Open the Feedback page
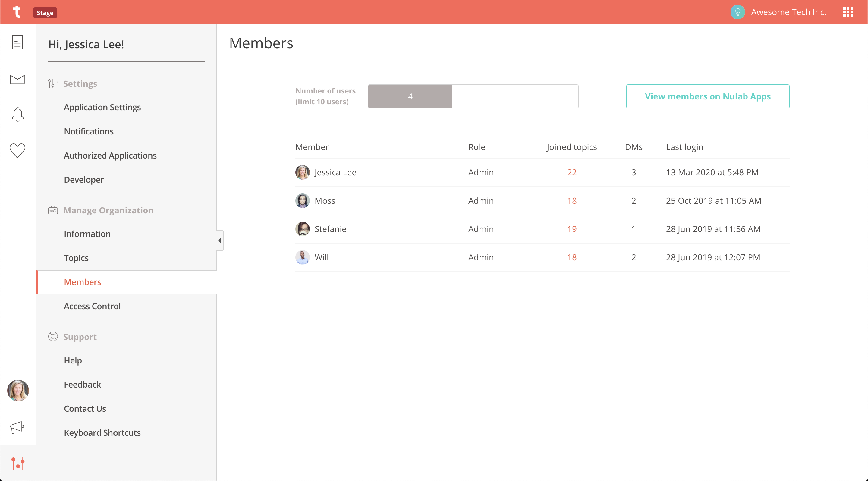The image size is (868, 481). (83, 385)
